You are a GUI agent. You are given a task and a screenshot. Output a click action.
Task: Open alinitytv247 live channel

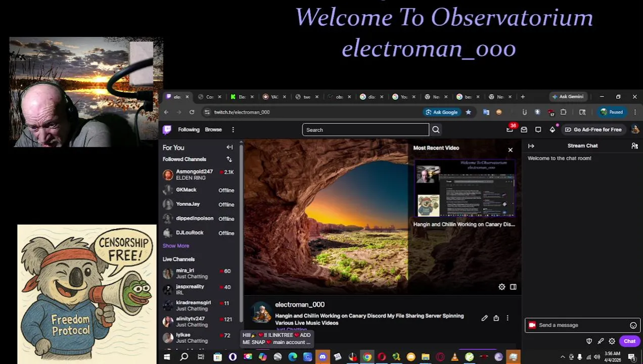coord(199,322)
